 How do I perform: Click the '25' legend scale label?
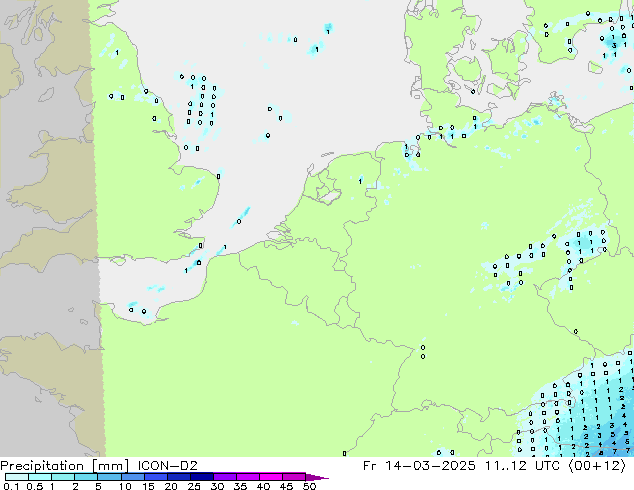[194, 486]
